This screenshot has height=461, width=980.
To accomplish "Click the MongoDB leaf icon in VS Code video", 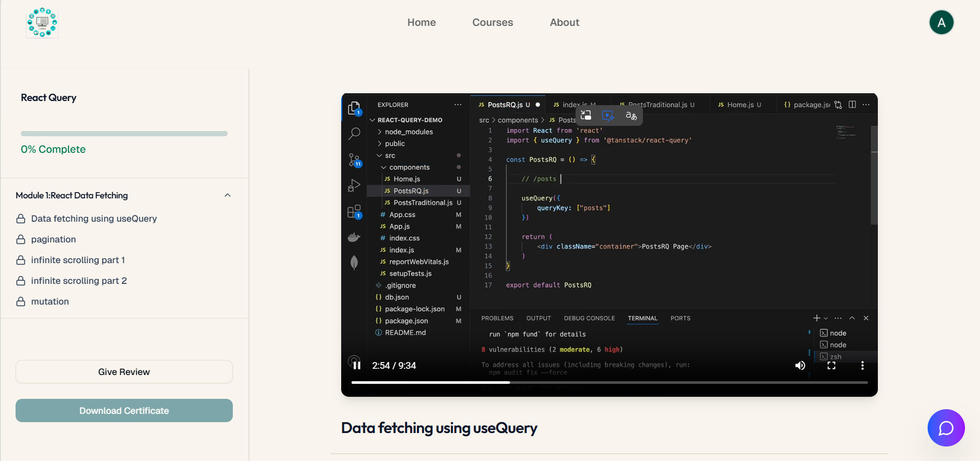I will pos(354,263).
